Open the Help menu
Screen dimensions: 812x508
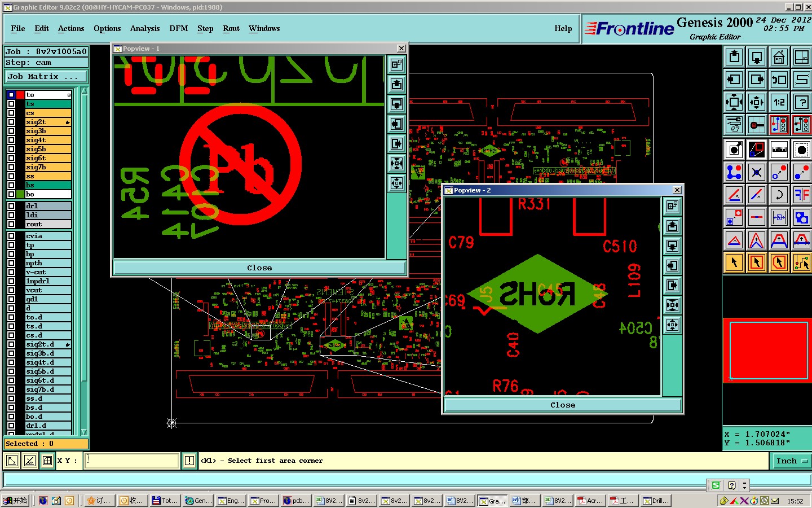pyautogui.click(x=563, y=28)
